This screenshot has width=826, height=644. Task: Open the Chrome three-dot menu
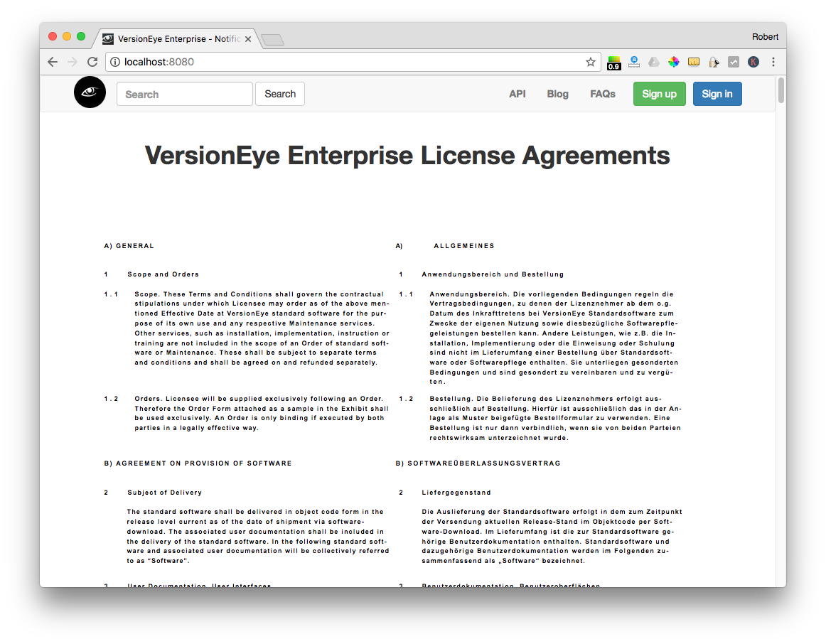pos(773,62)
